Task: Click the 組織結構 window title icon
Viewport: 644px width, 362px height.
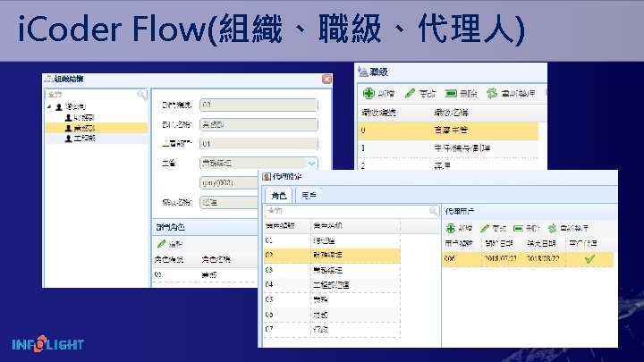Action: pyautogui.click(x=49, y=79)
